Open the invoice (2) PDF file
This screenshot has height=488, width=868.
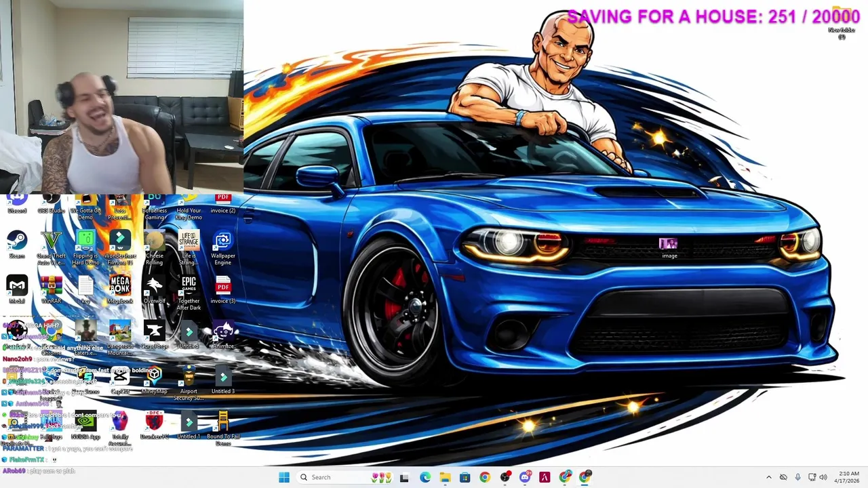coord(223,203)
